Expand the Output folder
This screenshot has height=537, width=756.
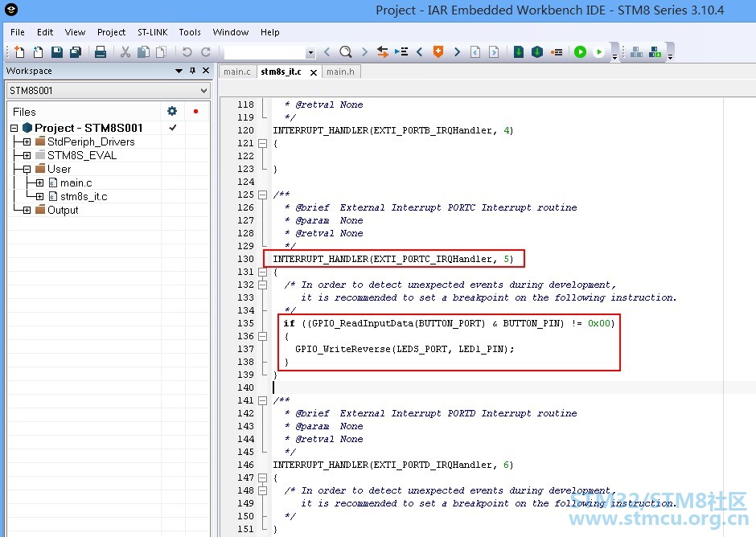(x=27, y=210)
